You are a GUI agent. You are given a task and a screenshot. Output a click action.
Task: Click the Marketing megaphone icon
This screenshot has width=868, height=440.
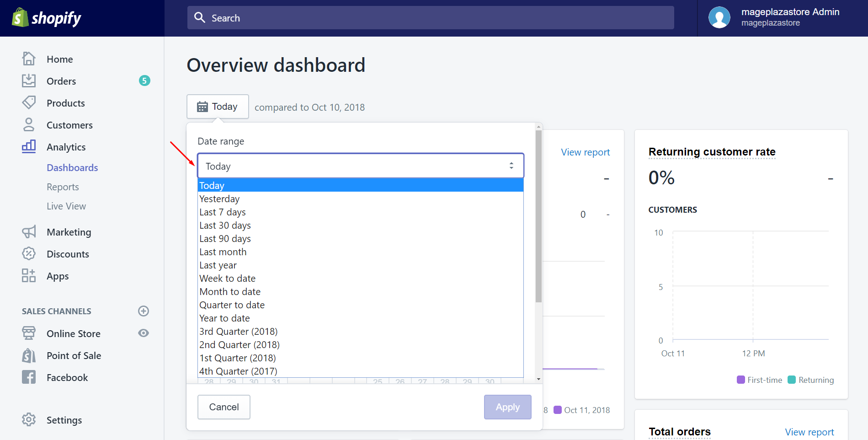[29, 232]
